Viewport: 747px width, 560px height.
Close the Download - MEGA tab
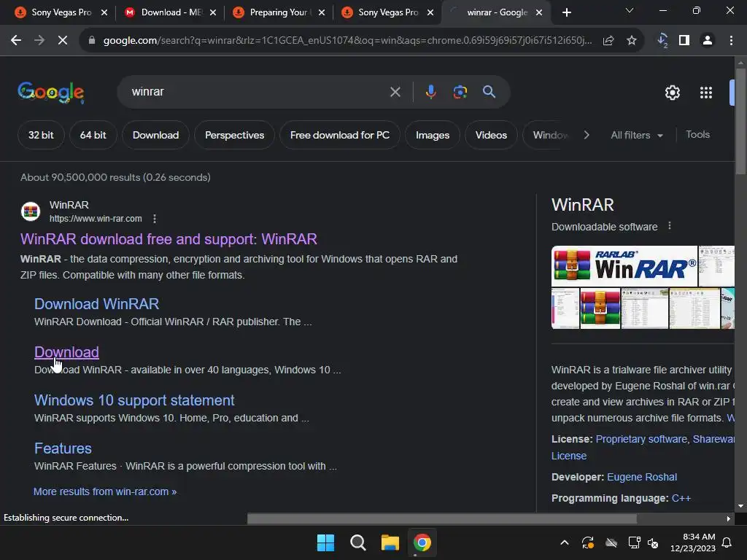pyautogui.click(x=213, y=12)
